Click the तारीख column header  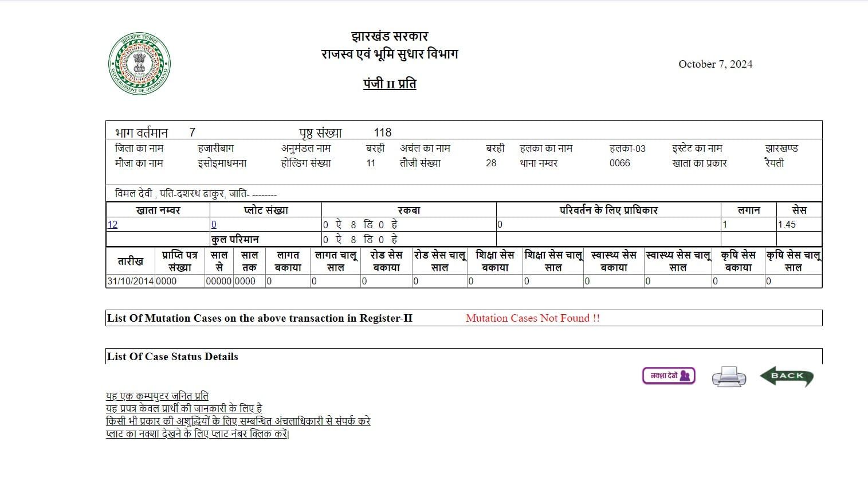point(131,261)
